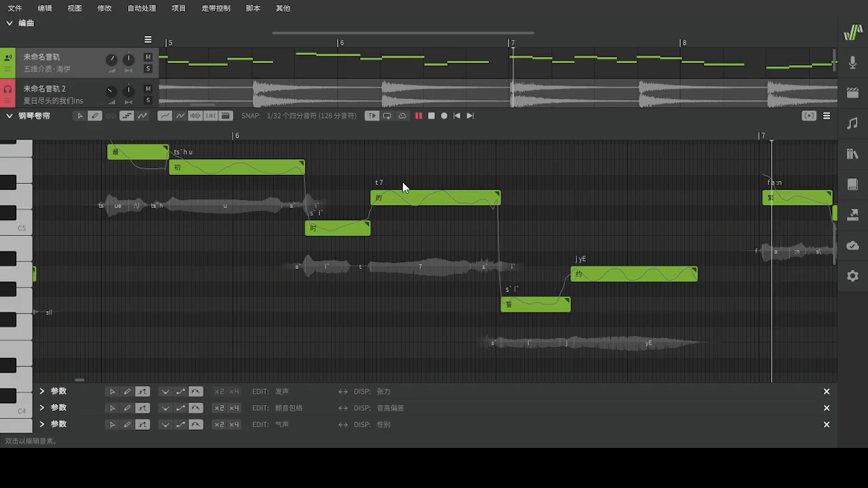The height and width of the screenshot is (488, 868).
Task: Solo track 未命名音轨 2 with S button
Action: (x=148, y=100)
